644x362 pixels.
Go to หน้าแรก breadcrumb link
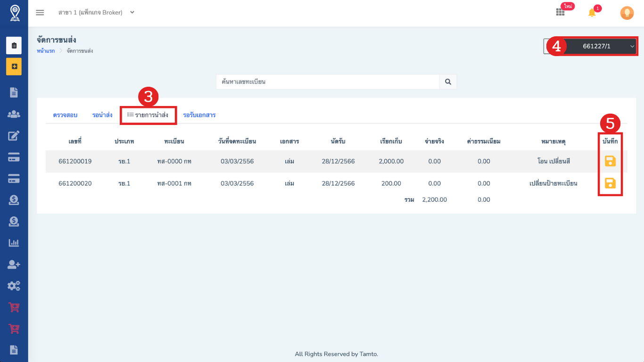[x=46, y=51]
